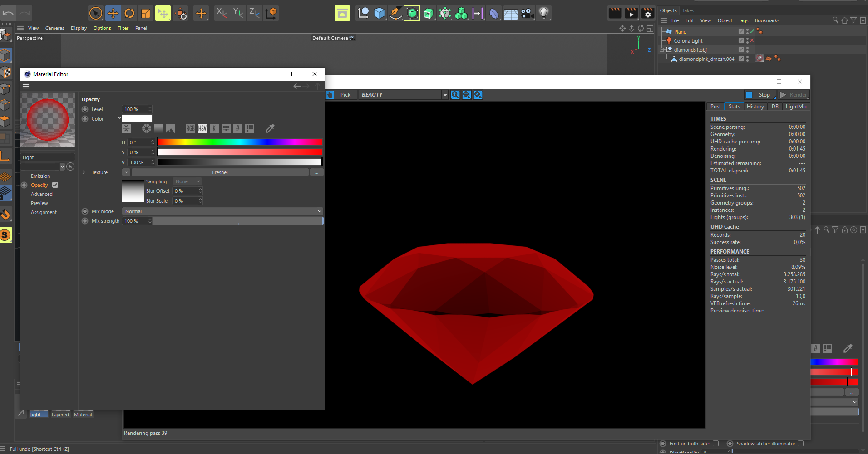Screen dimensions: 868x454
Task: Select the Color radio button
Action: [85, 119]
